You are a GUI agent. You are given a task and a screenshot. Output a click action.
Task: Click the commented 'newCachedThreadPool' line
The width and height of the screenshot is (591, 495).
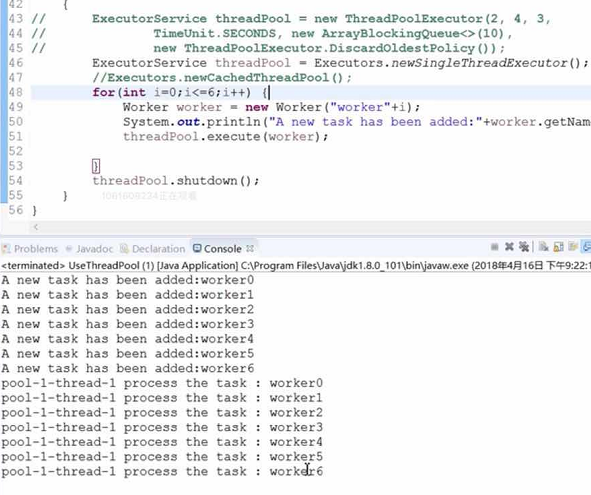pos(222,78)
